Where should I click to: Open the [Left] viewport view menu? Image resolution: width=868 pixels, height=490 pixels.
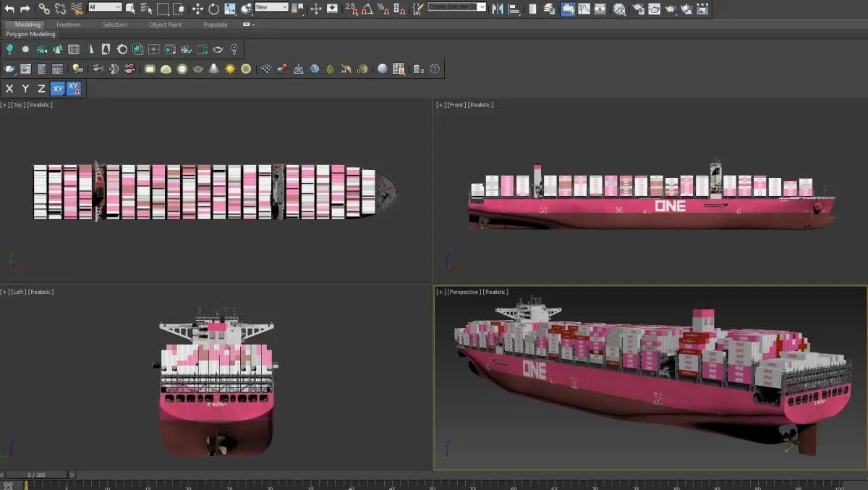(19, 292)
